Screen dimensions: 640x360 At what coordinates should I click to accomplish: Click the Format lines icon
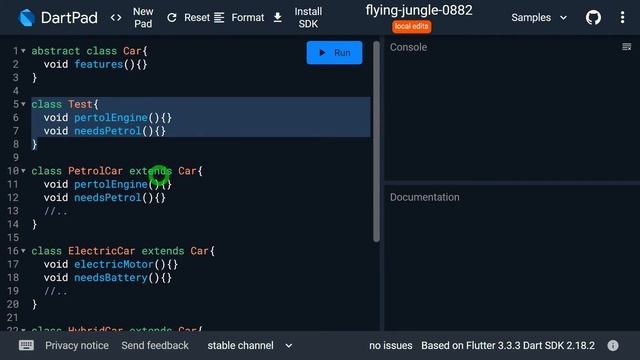tap(219, 18)
